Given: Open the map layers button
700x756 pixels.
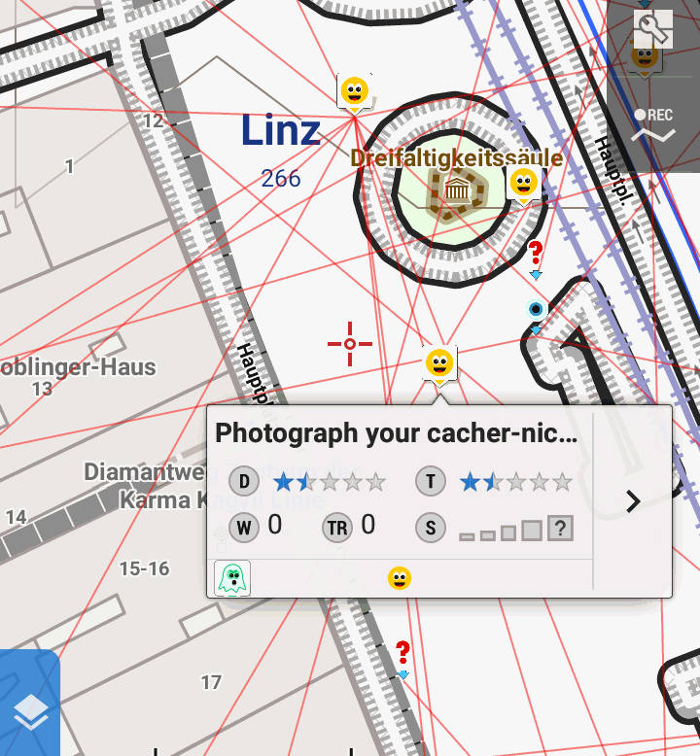Looking at the screenshot, I should pyautogui.click(x=30, y=703).
